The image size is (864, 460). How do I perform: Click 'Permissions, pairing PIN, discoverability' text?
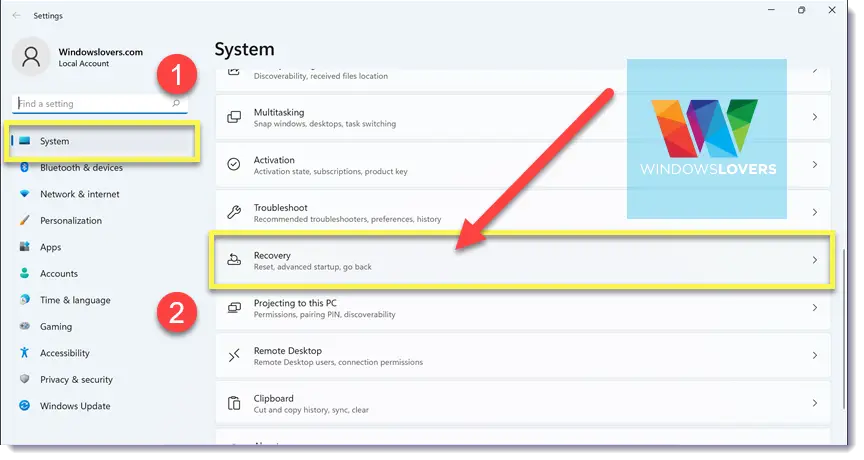tap(325, 315)
